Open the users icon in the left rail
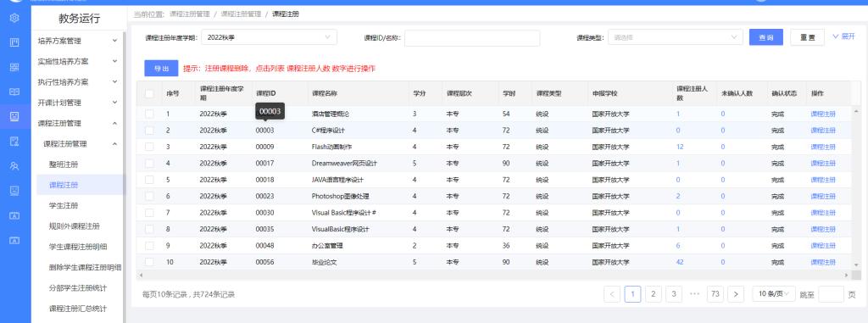The width and height of the screenshot is (868, 323). [x=14, y=165]
